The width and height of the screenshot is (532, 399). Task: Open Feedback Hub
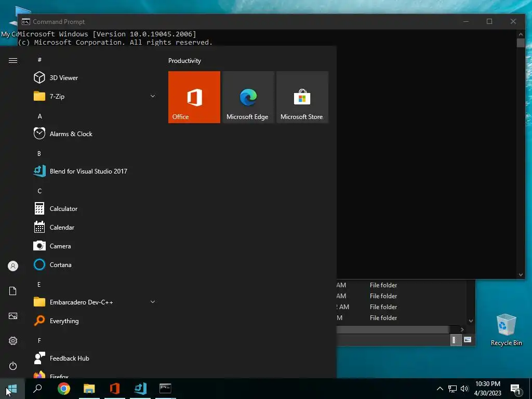pos(95,358)
